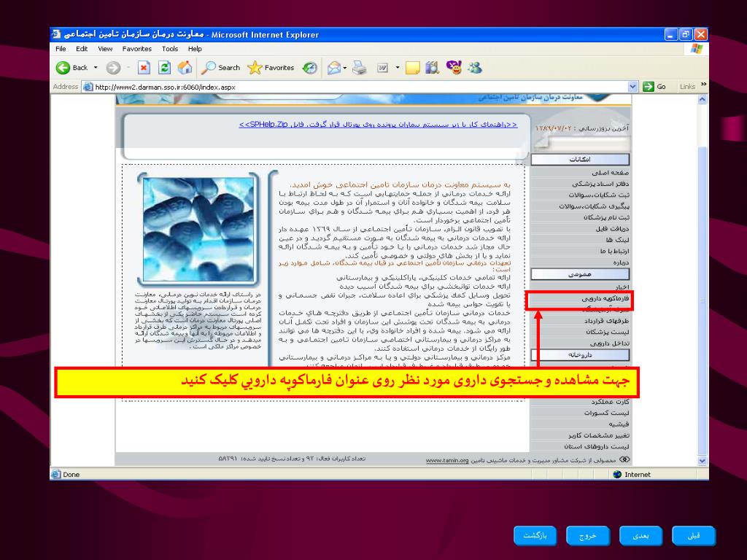Click the قبلی slide navigation button
747x560 pixels.
694,536
